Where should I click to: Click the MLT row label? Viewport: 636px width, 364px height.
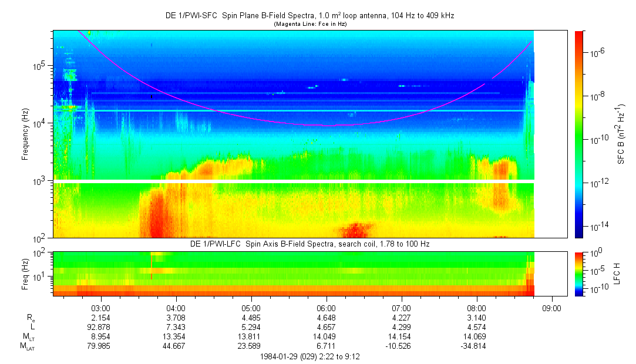point(29,337)
